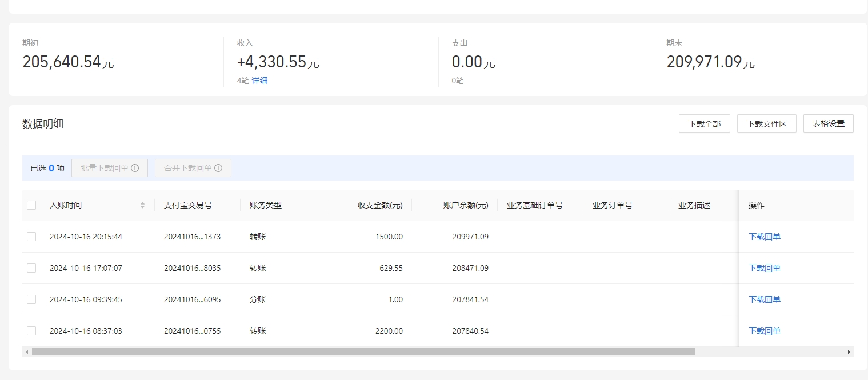
Task: Download receipt for the 2200.00 transfer
Action: click(x=765, y=330)
